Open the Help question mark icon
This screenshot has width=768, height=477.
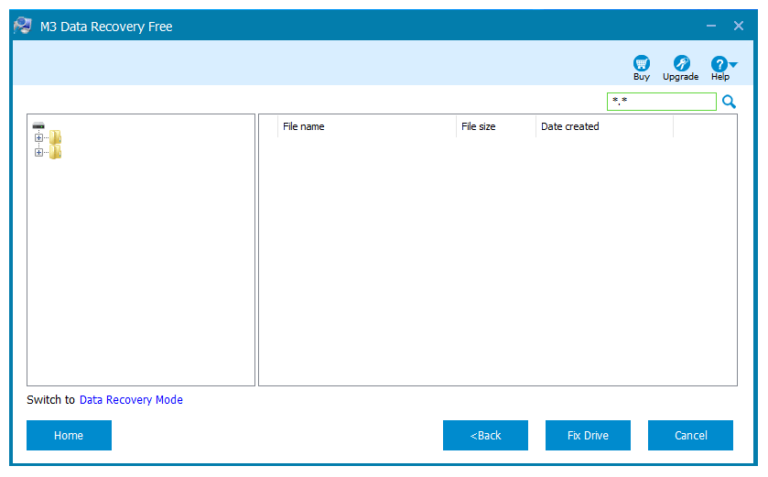point(719,64)
